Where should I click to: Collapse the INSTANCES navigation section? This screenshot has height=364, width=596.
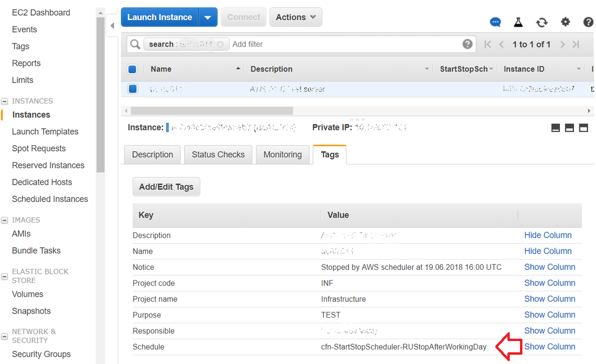(x=5, y=101)
